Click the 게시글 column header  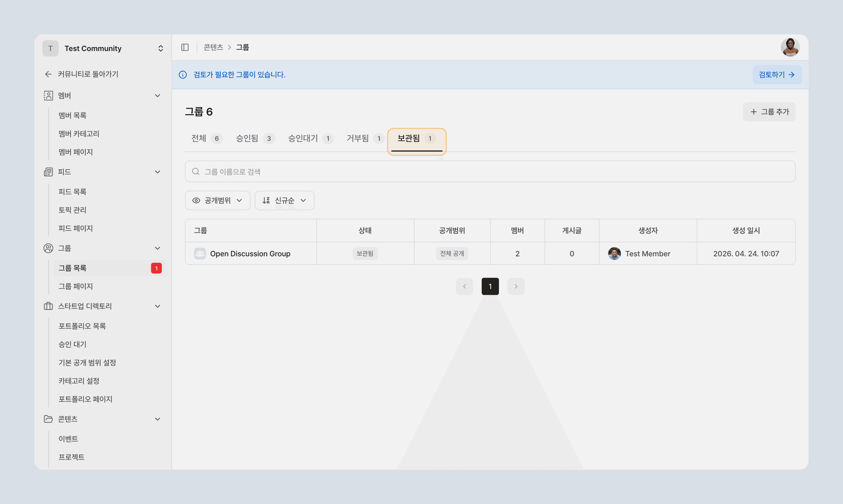pyautogui.click(x=571, y=231)
